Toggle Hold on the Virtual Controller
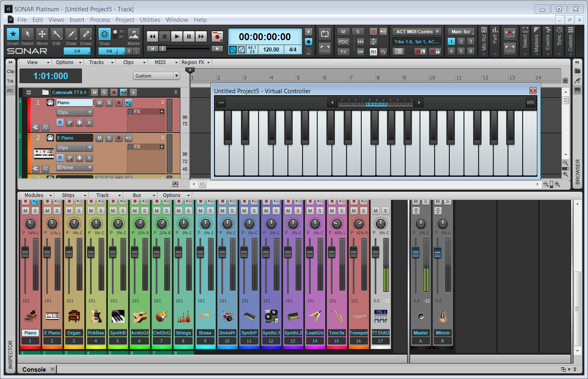 (x=221, y=103)
